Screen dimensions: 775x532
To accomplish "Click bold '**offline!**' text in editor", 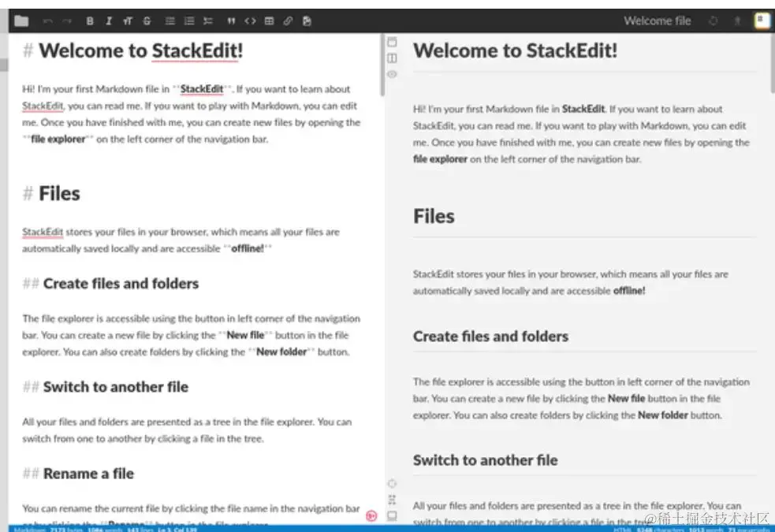I will tap(247, 248).
